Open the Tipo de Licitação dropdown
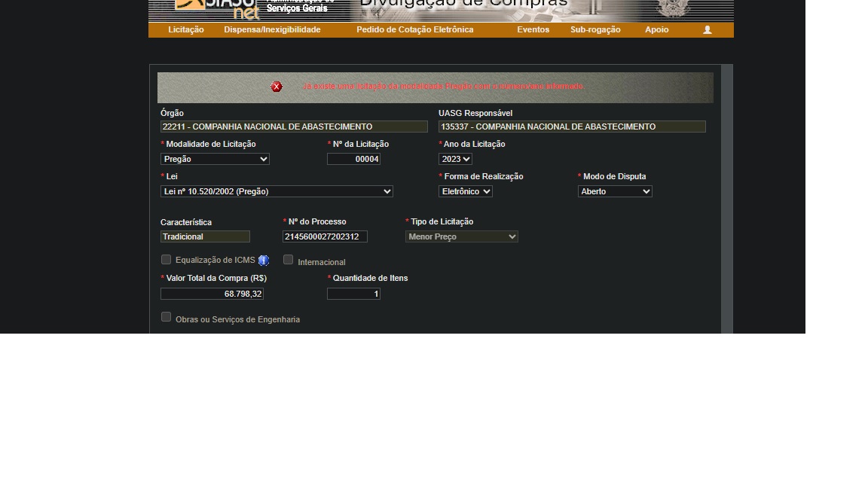 click(462, 236)
